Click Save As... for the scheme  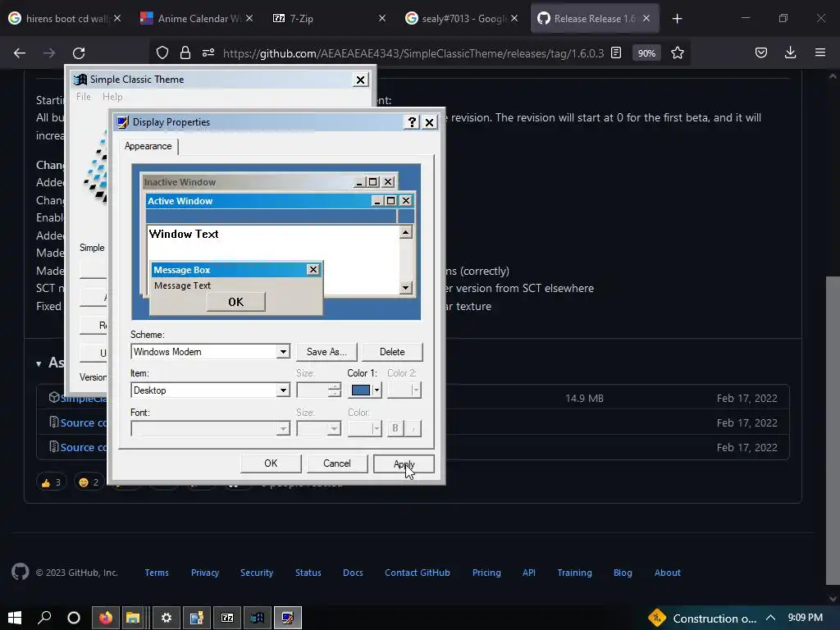(326, 352)
